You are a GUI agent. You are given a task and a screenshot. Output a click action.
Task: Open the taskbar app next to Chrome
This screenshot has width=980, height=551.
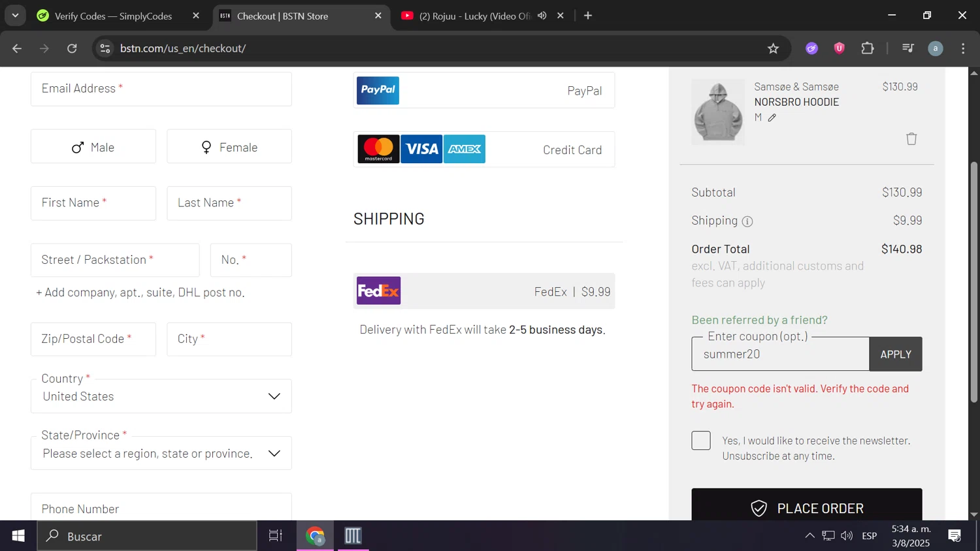point(353,536)
